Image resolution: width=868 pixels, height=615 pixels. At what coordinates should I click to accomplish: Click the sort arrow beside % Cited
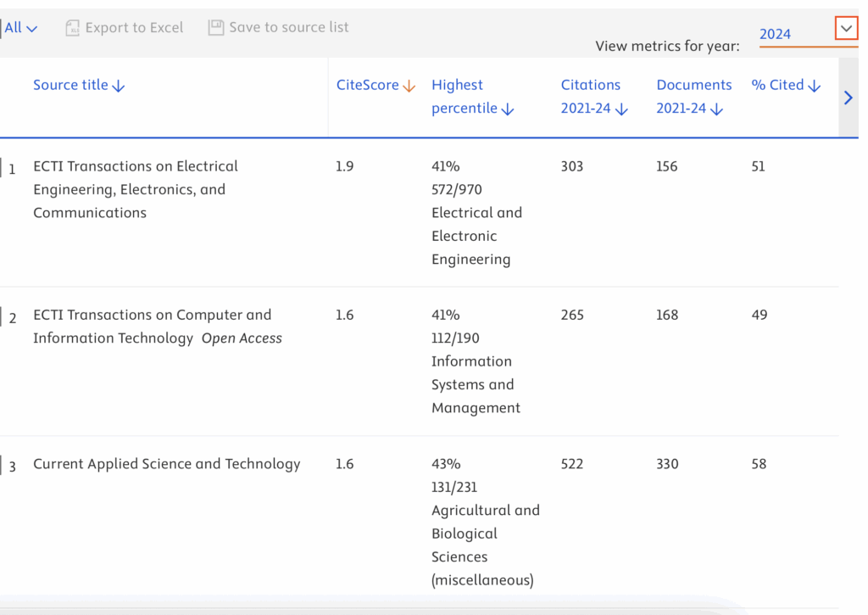815,86
